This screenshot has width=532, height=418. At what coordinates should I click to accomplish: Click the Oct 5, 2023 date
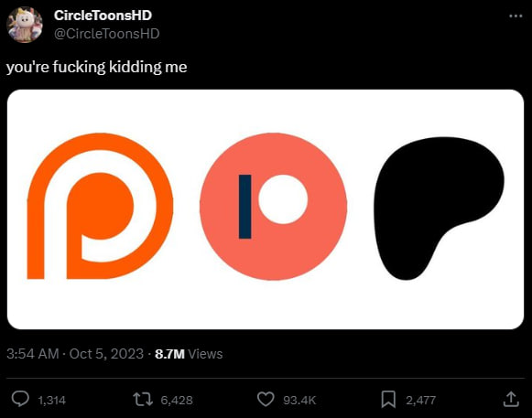(106, 354)
